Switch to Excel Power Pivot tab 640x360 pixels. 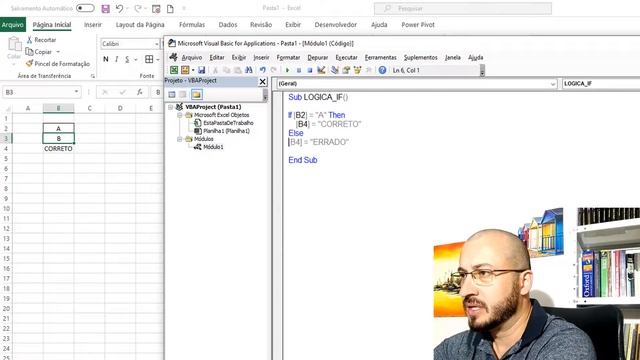pyautogui.click(x=418, y=24)
